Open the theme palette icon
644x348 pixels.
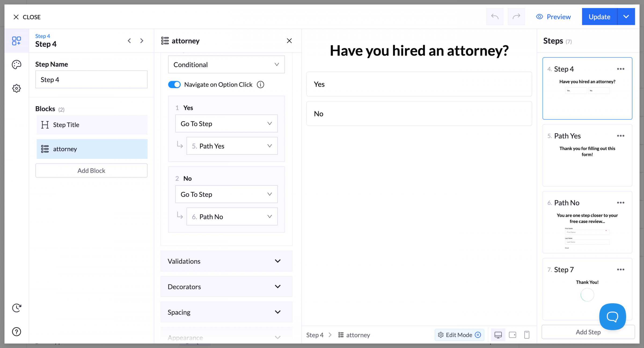(x=16, y=64)
